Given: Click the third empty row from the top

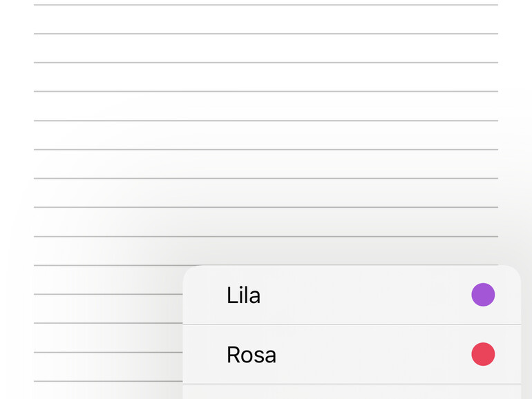Looking at the screenshot, I should pos(266,77).
